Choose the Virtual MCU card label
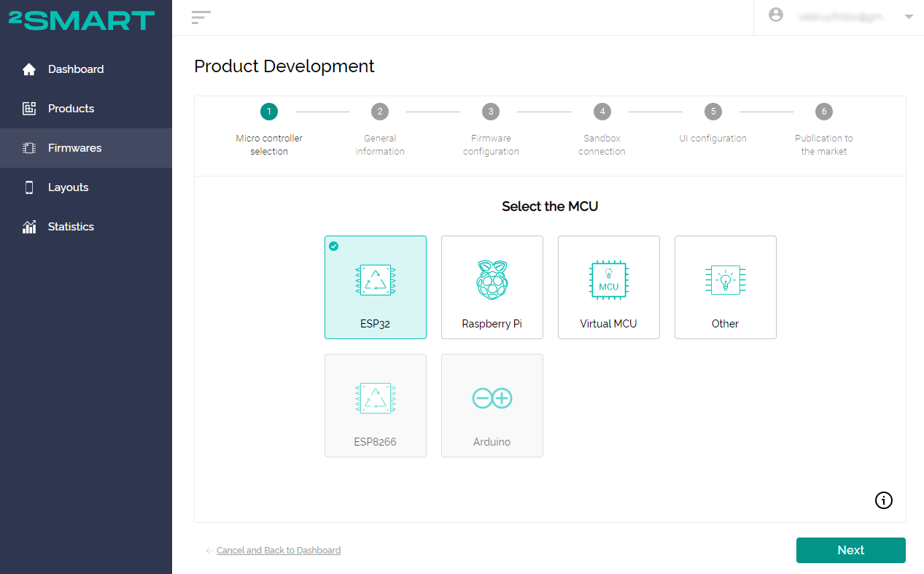The image size is (924, 574). tap(609, 324)
